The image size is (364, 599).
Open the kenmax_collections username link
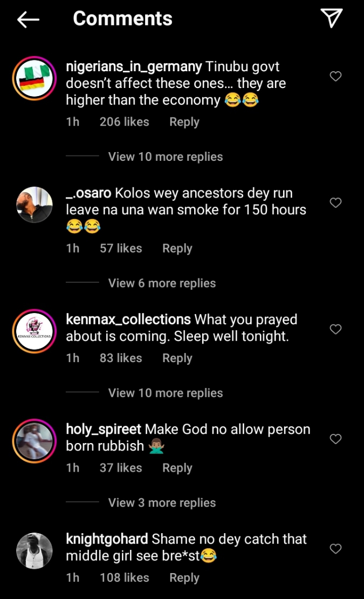128,319
